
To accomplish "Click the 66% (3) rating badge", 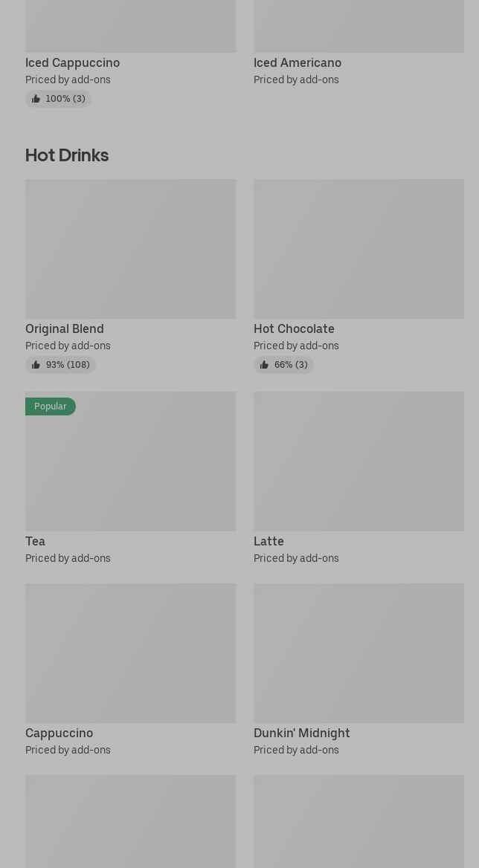I will tap(283, 365).
